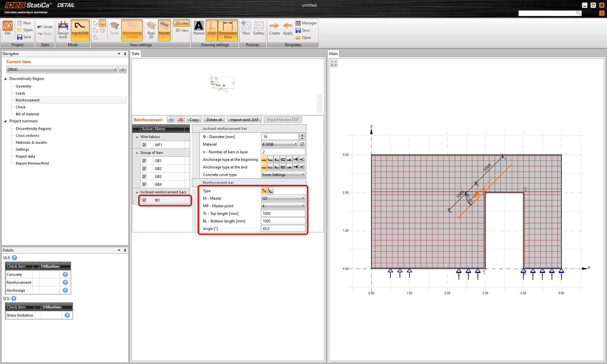Image resolution: width=607 pixels, height=364 pixels.
Task: Toggle Dimension lines display
Action: click(228, 30)
